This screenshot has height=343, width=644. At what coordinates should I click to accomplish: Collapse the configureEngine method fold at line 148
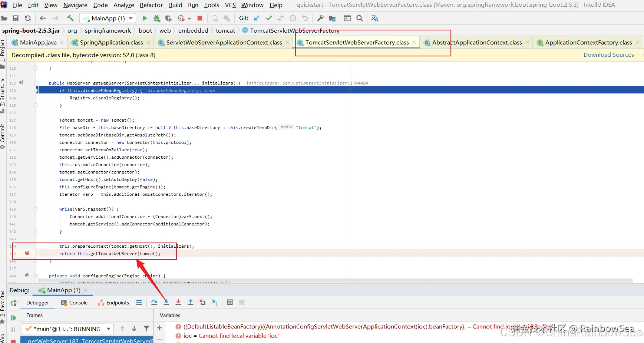click(x=36, y=276)
